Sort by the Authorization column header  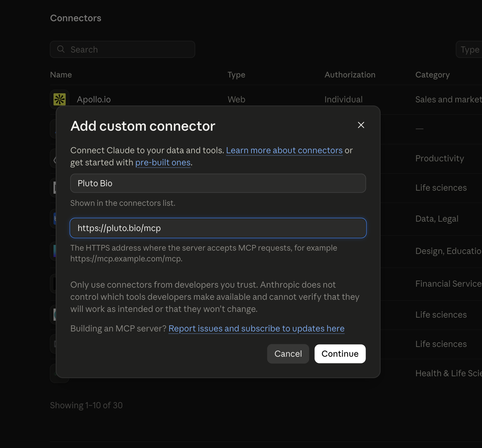click(350, 75)
